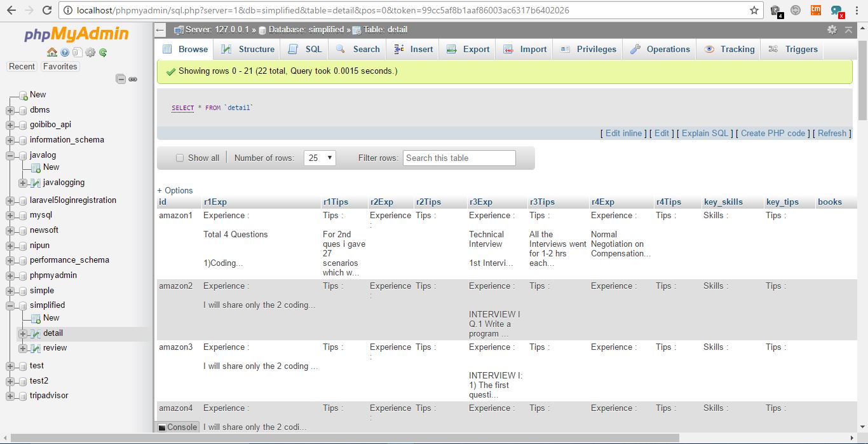Viewport: 868px width, 444px height.
Task: Open the Tracking tab
Action: [x=729, y=49]
